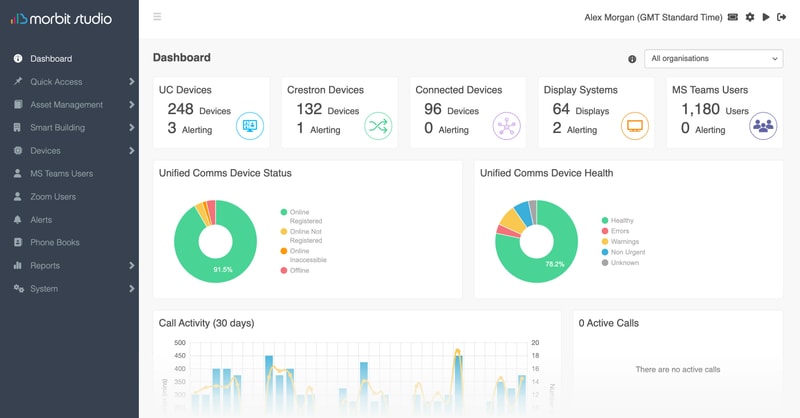The image size is (800, 418).
Task: Expand the Quick Access chevron
Action: click(132, 81)
